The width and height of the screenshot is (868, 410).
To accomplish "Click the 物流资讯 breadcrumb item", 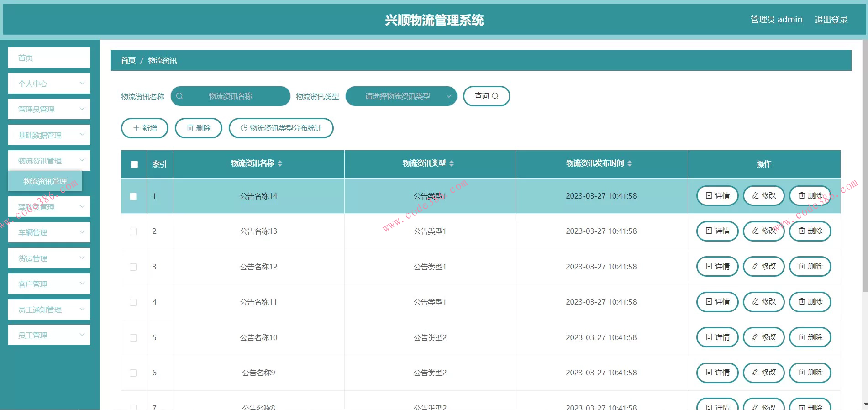I will [x=163, y=60].
